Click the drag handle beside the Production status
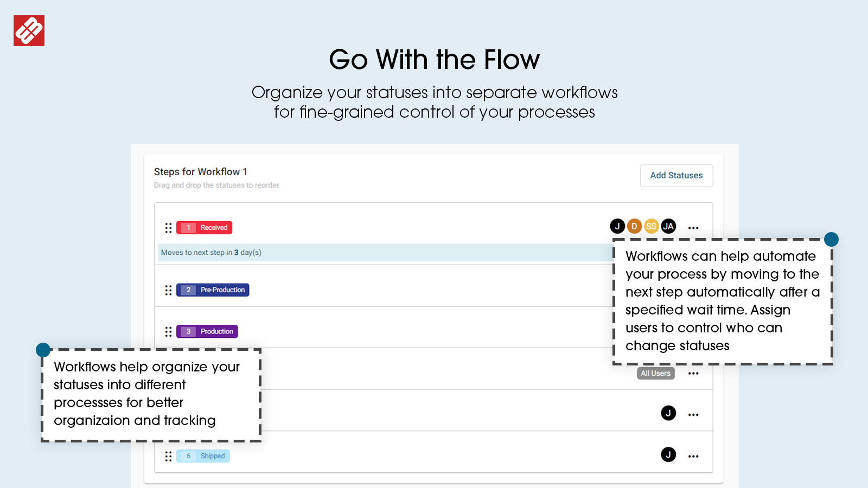This screenshot has width=868, height=488. [x=169, y=331]
